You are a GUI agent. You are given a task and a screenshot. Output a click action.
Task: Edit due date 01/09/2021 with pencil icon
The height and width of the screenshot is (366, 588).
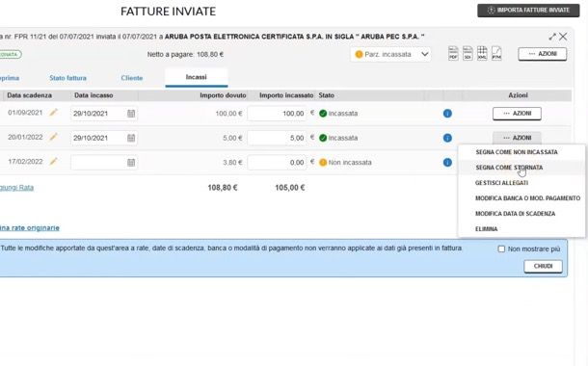[x=54, y=113]
